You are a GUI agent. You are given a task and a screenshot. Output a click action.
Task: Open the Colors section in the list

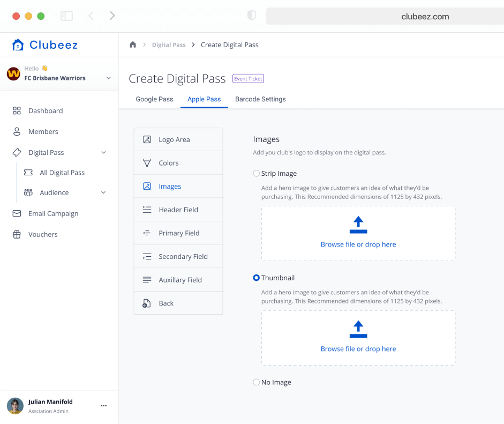(x=169, y=163)
